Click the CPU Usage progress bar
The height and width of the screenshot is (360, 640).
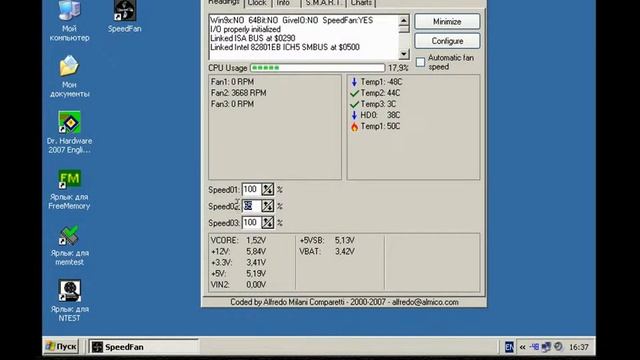(318, 68)
